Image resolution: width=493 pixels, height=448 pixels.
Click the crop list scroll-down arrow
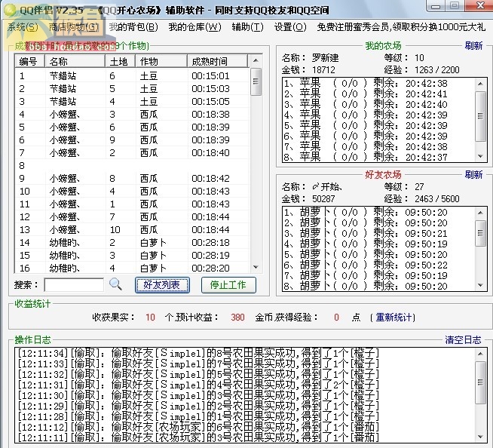[x=256, y=267]
